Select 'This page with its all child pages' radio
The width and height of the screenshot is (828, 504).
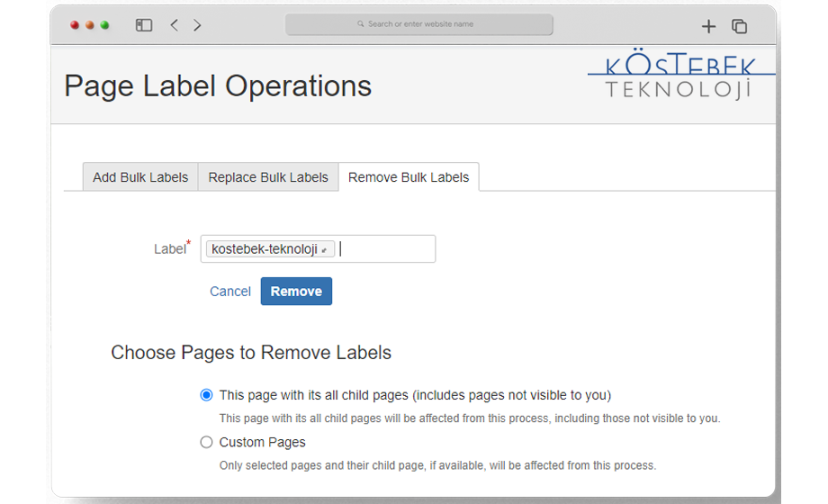[x=206, y=395]
